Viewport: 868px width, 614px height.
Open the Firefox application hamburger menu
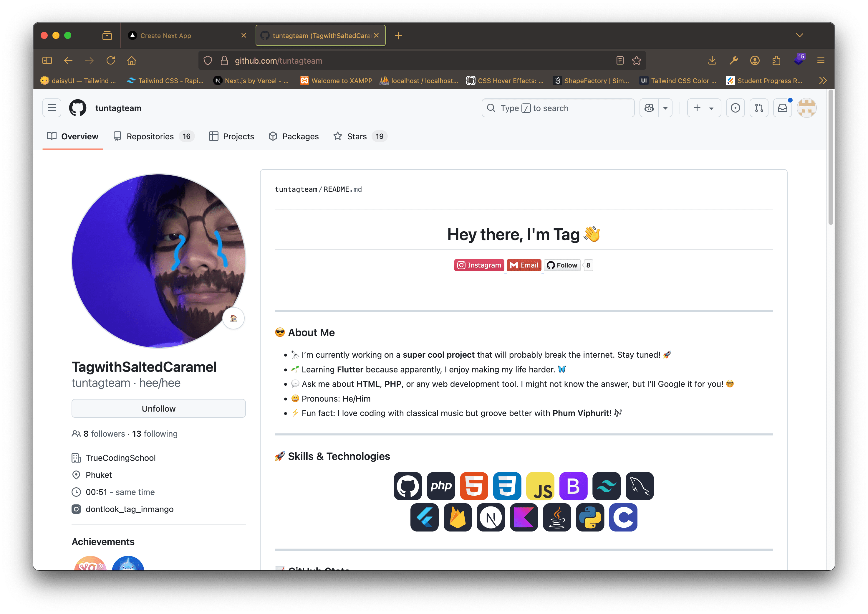click(821, 60)
